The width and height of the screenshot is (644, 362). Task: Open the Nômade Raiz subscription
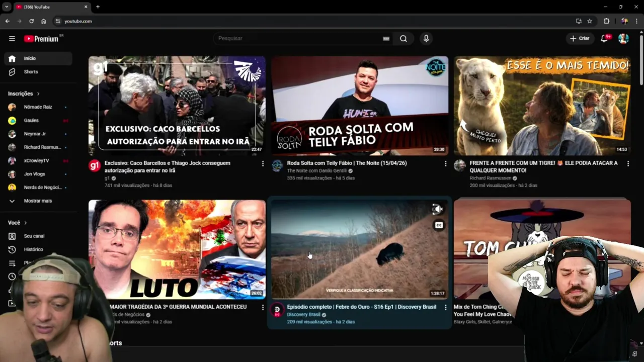(x=38, y=107)
